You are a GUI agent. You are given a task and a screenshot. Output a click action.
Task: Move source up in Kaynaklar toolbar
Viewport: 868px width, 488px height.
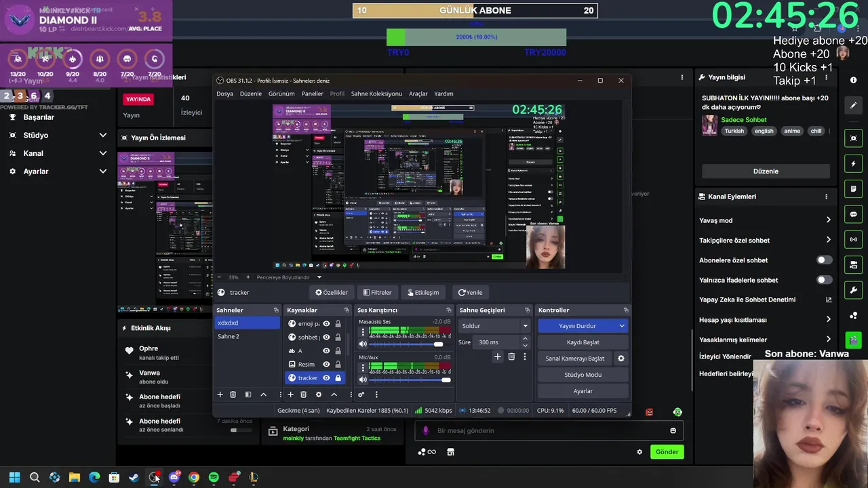(x=334, y=394)
